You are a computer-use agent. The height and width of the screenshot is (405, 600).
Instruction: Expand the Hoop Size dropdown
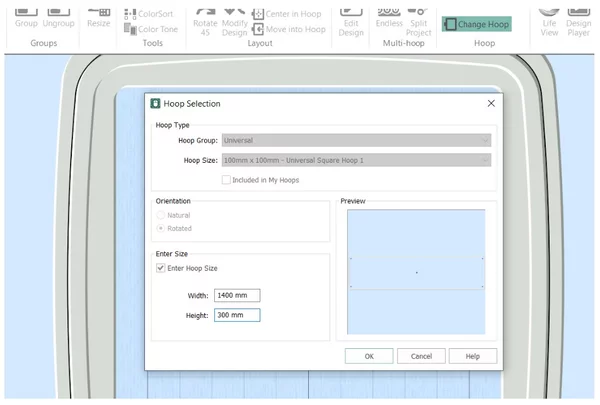(356, 160)
